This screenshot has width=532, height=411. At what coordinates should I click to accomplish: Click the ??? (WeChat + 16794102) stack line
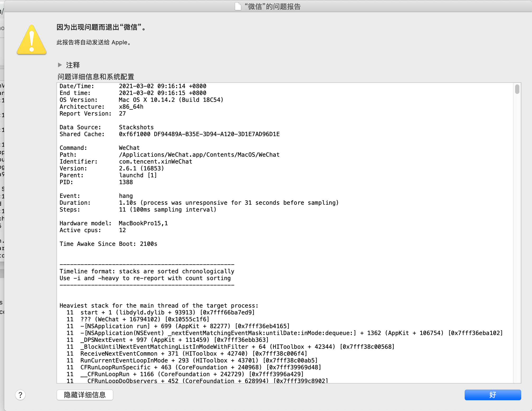138,319
